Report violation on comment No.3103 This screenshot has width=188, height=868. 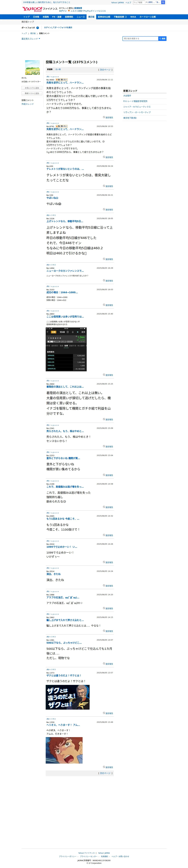point(108,305)
